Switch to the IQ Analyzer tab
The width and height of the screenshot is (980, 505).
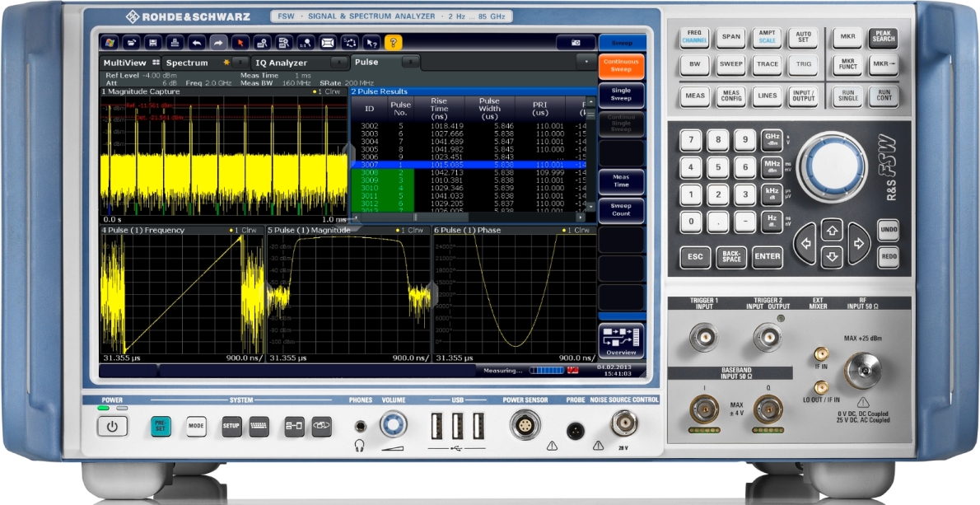pyautogui.click(x=282, y=63)
